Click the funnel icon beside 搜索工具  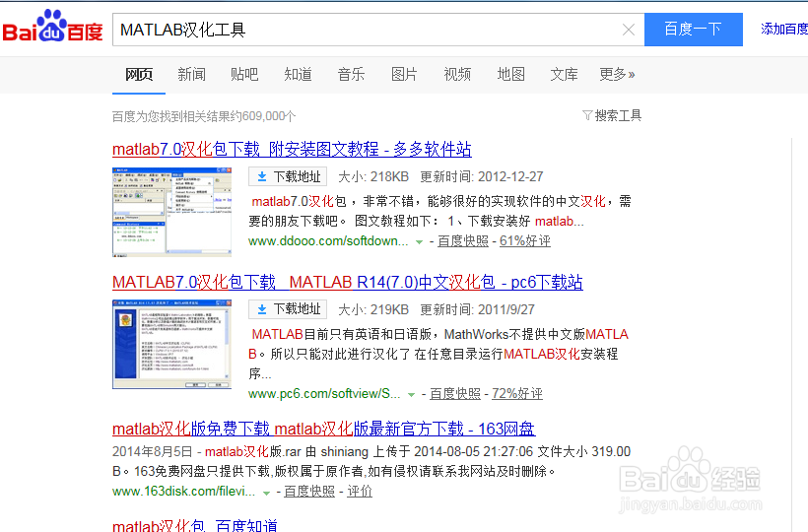pos(587,115)
